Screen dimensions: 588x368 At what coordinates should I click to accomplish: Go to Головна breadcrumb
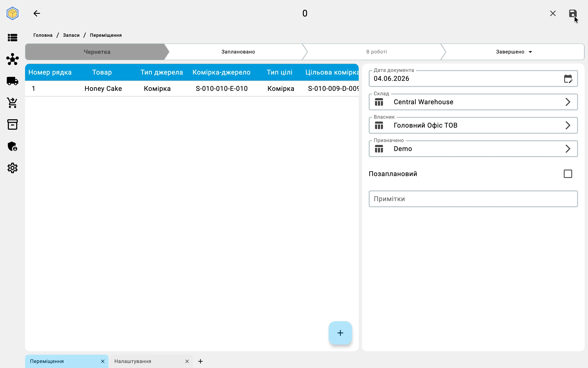[43, 35]
